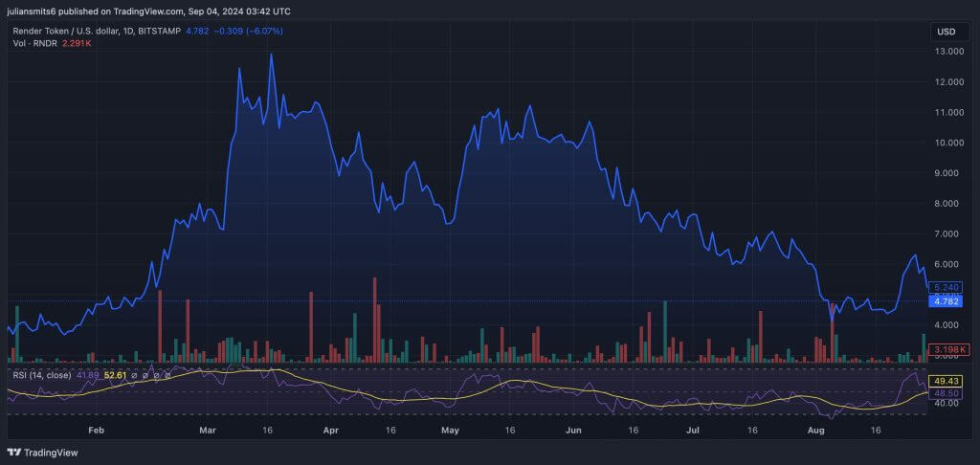Click the purple 48.50 RSI tag
This screenshot has width=980, height=465.
point(946,392)
